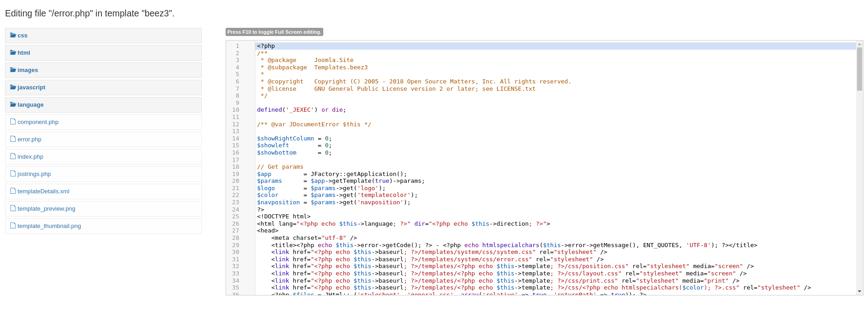Click line number 10 in the gutter

(x=236, y=110)
